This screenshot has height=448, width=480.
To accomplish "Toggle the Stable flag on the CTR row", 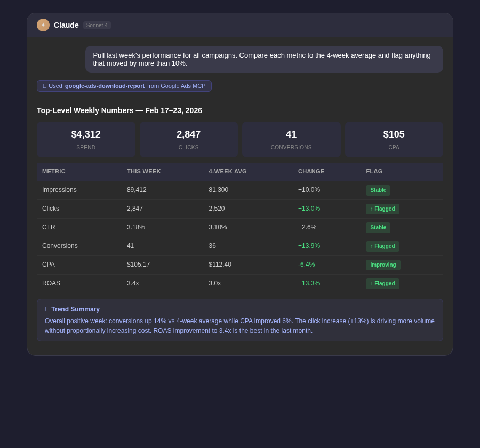I will pyautogui.click(x=378, y=227).
